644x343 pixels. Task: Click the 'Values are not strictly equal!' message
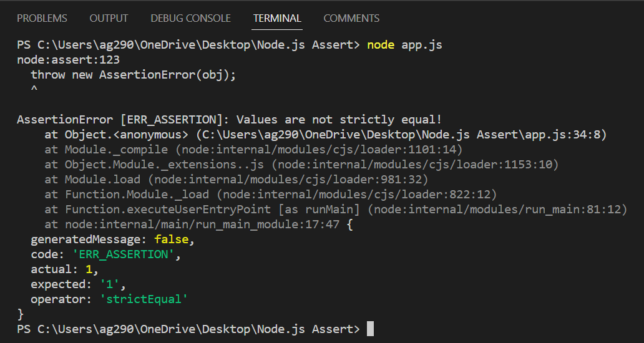339,120
